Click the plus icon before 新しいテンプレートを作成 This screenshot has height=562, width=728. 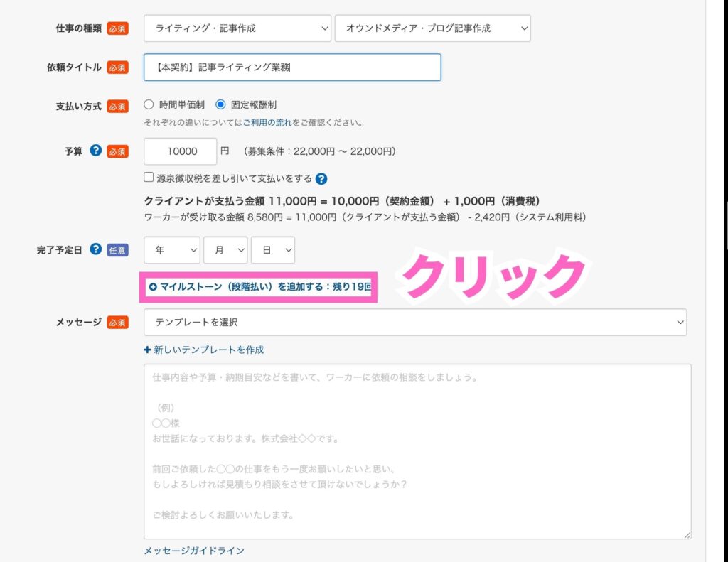(147, 350)
